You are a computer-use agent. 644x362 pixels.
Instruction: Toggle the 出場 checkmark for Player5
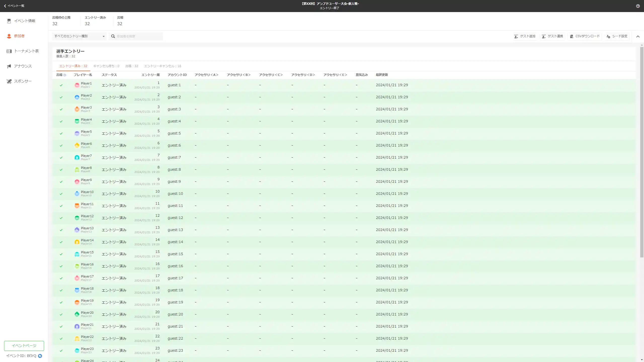click(61, 133)
